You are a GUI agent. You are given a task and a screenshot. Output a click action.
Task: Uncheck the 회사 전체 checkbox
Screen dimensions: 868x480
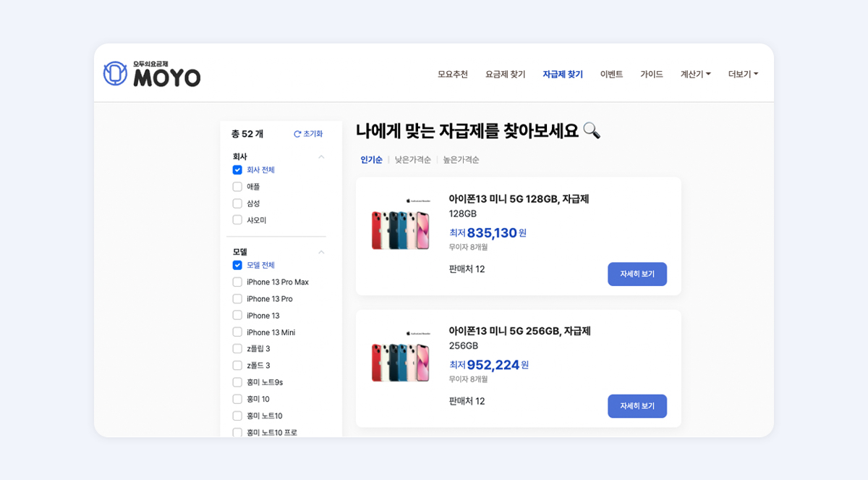[x=237, y=170]
